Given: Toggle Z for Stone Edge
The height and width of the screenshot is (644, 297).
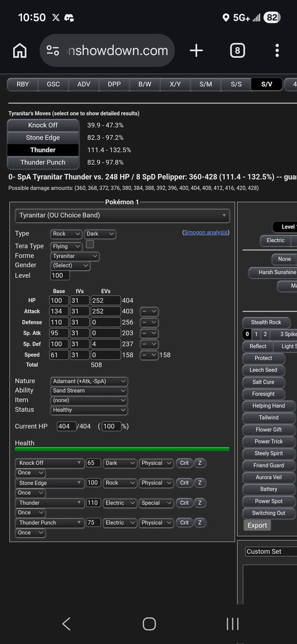Looking at the screenshot, I should coord(199,482).
